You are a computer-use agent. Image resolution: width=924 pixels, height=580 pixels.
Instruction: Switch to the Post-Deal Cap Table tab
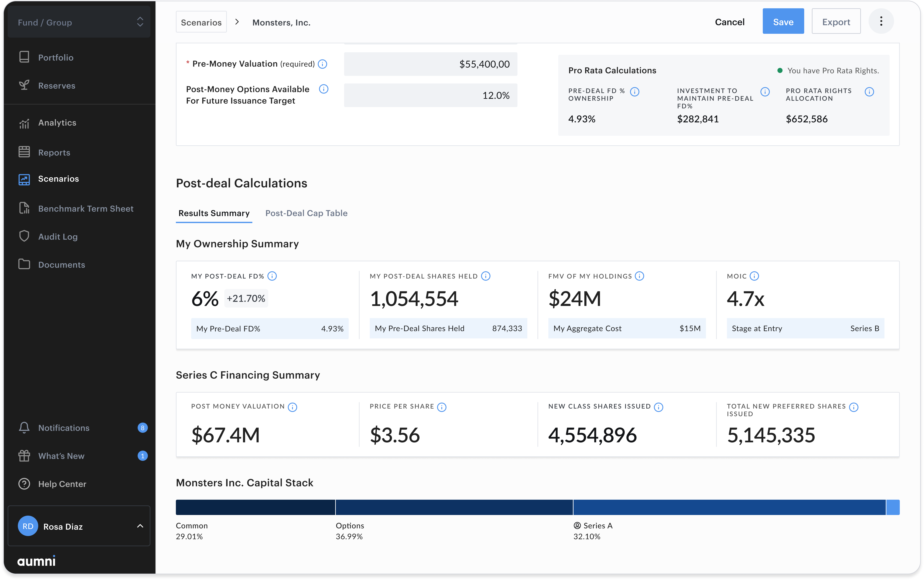coord(306,213)
